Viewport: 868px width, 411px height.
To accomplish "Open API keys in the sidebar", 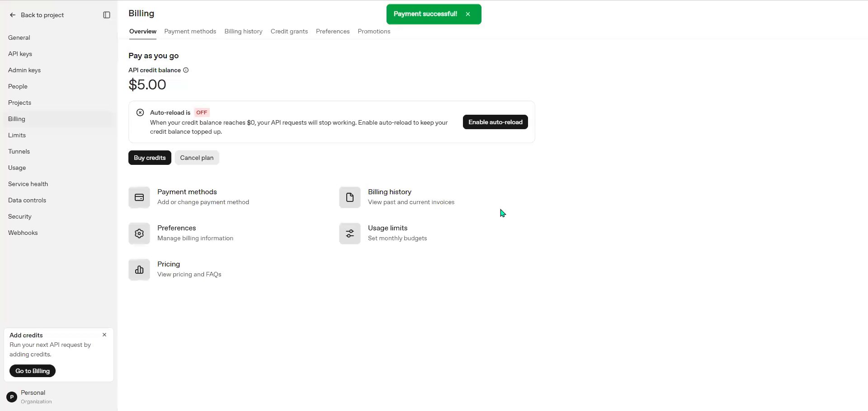I will [x=20, y=54].
